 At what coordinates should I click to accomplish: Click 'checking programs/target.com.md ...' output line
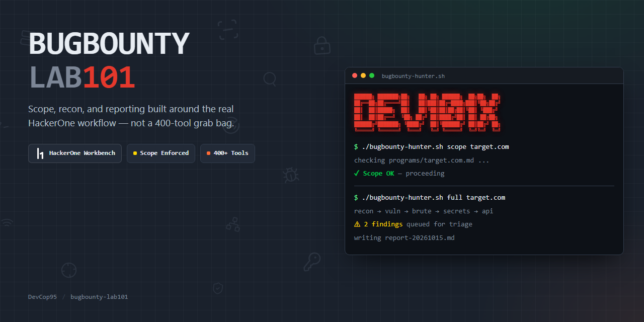pyautogui.click(x=422, y=160)
